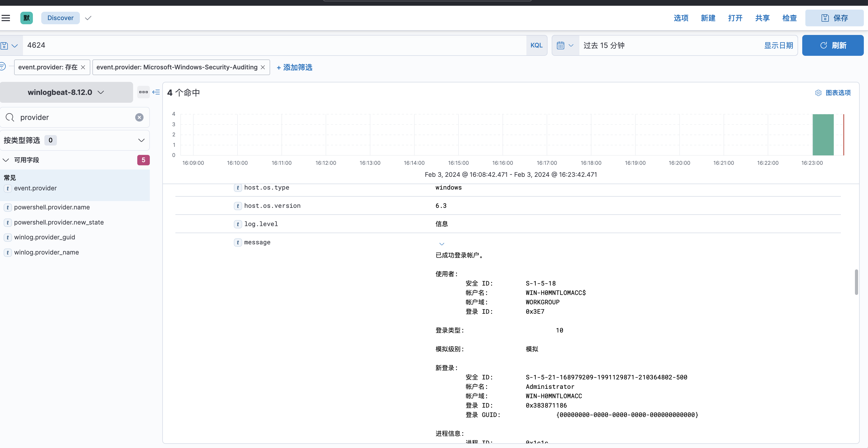
Task: Open the filter options circle icon
Action: coord(3,67)
